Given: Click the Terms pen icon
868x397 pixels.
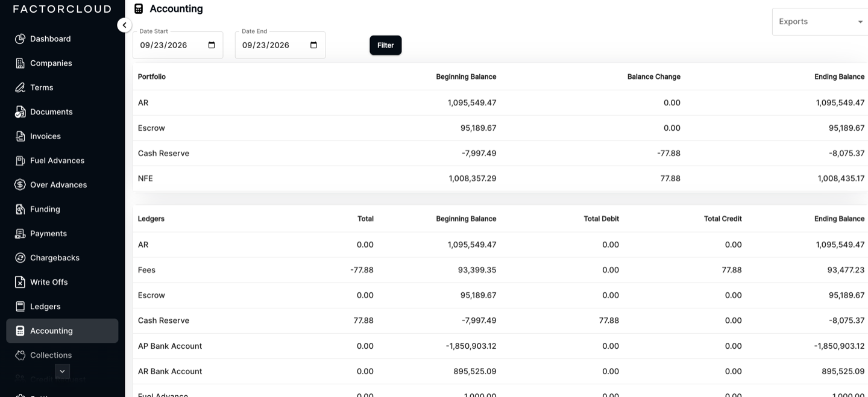Looking at the screenshot, I should click(20, 87).
